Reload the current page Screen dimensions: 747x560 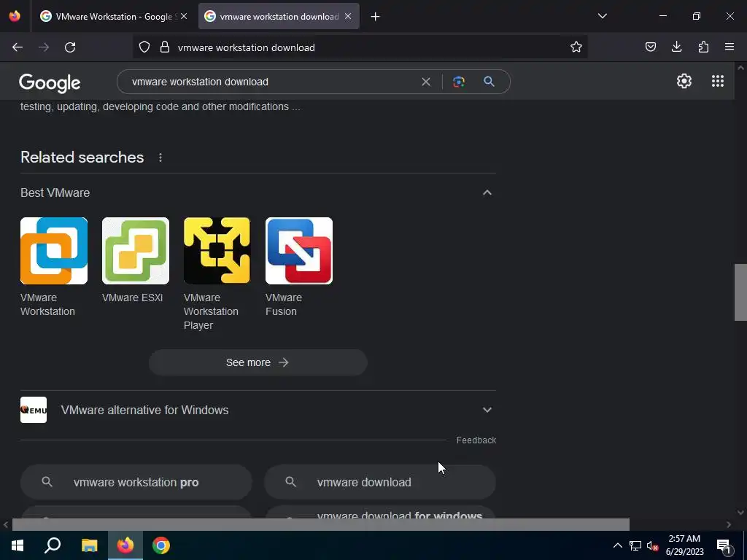[70, 47]
